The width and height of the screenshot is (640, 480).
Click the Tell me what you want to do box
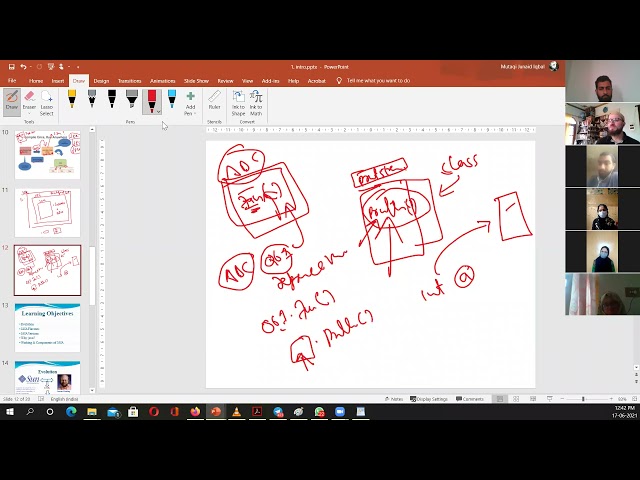378,80
